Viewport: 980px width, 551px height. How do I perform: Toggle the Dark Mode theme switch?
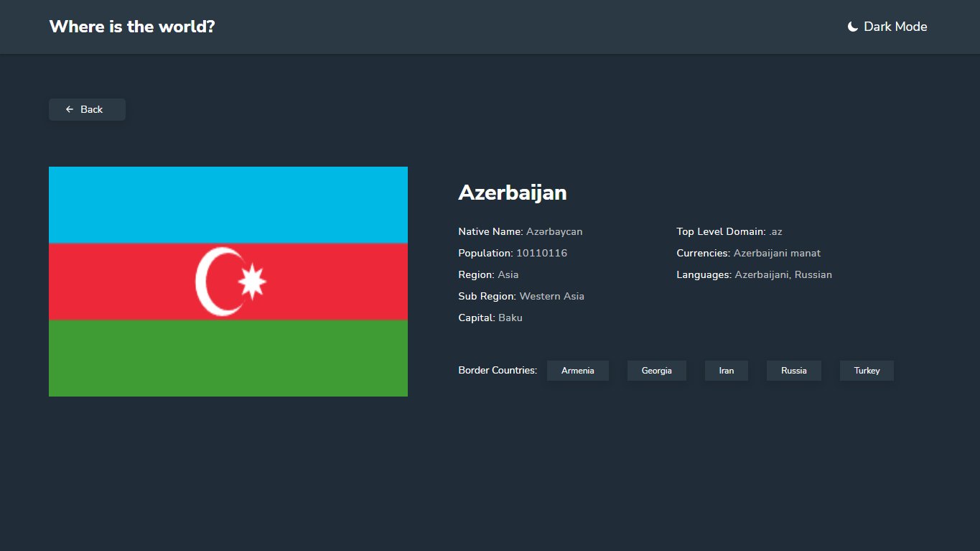[887, 26]
